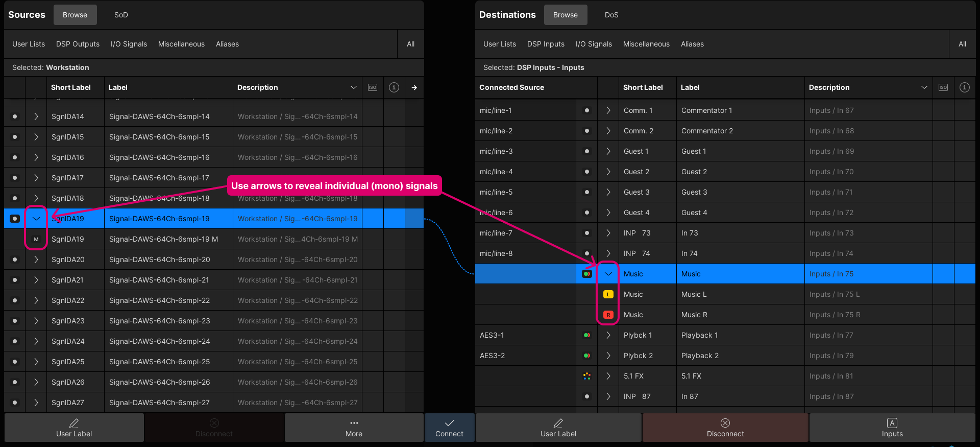Switch Sources to SoD mode

tap(121, 15)
